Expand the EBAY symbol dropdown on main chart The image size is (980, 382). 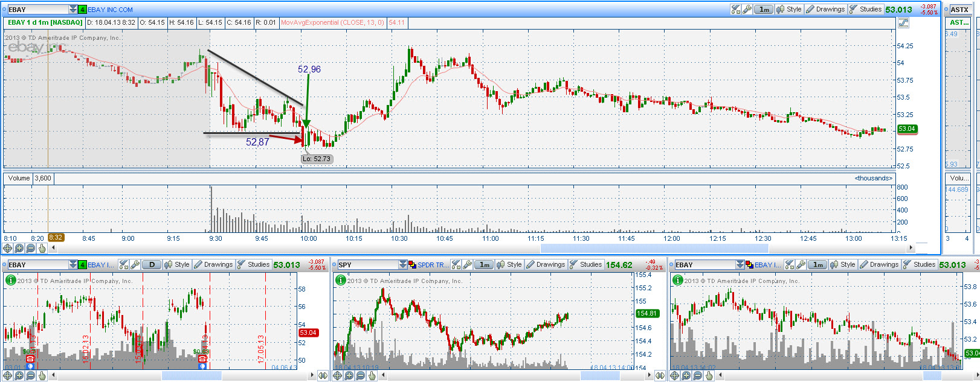(x=73, y=10)
